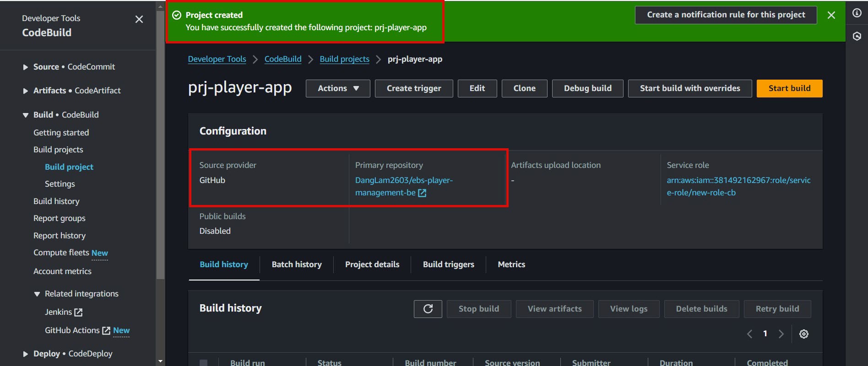868x366 pixels.
Task: Click external link icon next to Jenkins
Action: tap(78, 312)
